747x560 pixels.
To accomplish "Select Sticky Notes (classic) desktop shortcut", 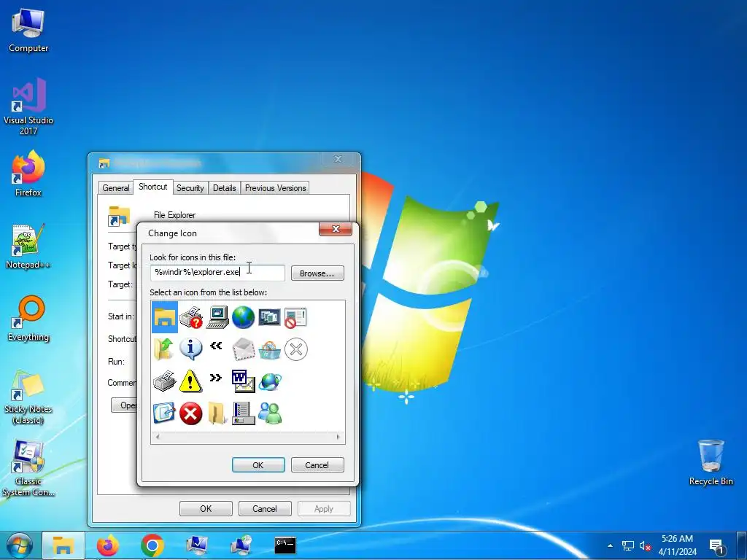I will 28,397.
